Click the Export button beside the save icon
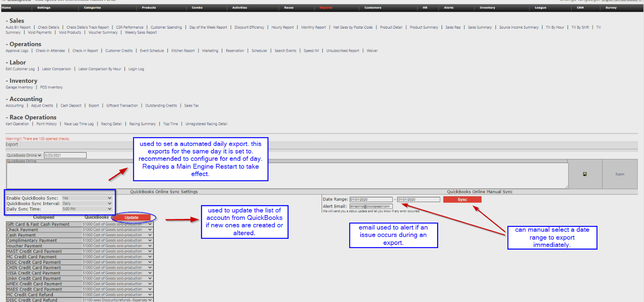Screen dimensions: 644x302 click(x=620, y=174)
